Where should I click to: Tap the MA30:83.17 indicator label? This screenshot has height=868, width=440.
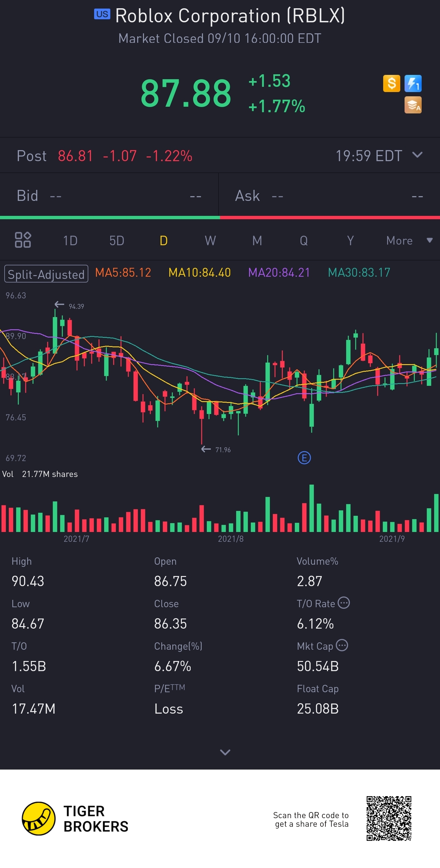359,272
